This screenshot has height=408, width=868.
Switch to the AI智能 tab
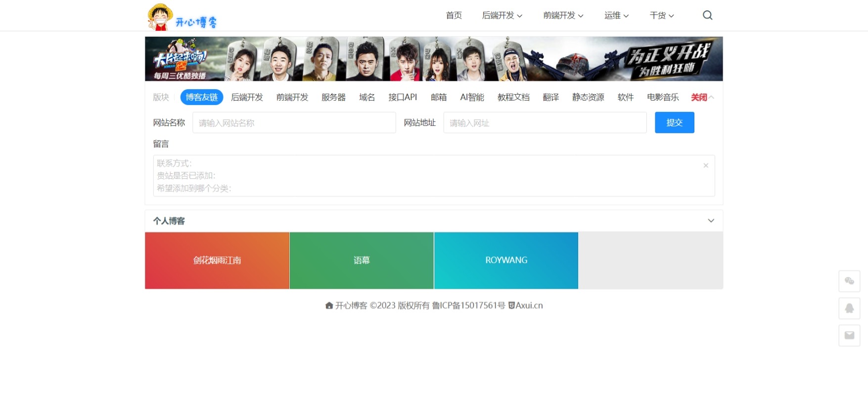click(472, 97)
